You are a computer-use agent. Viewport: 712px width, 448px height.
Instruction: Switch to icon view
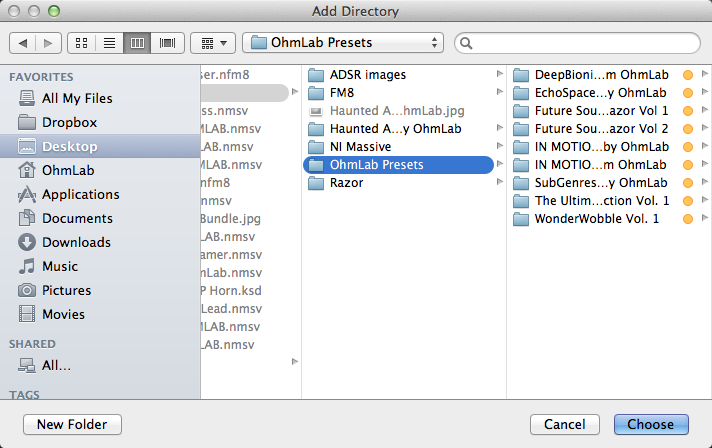click(x=81, y=43)
